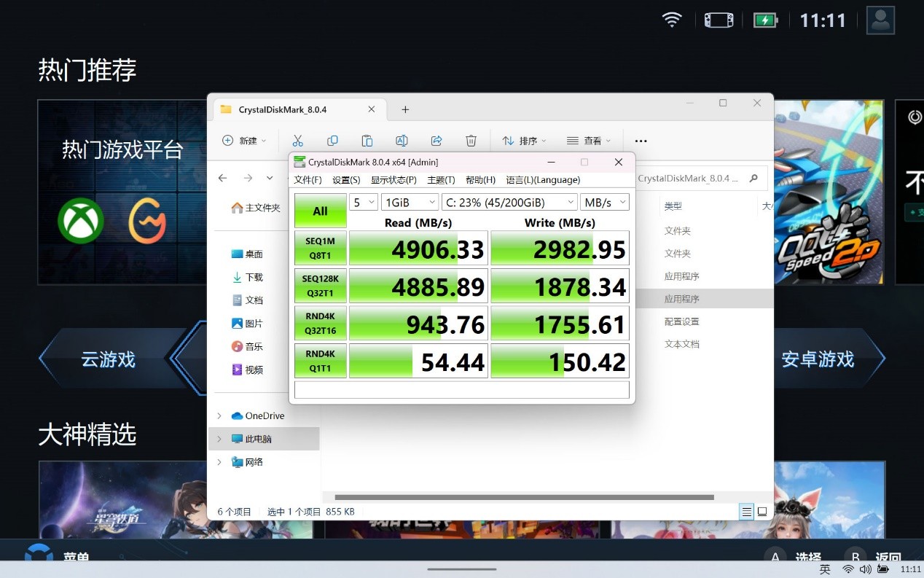The image size is (924, 578).
Task: Open the 语言(L)(Language) menu
Action: tap(543, 180)
